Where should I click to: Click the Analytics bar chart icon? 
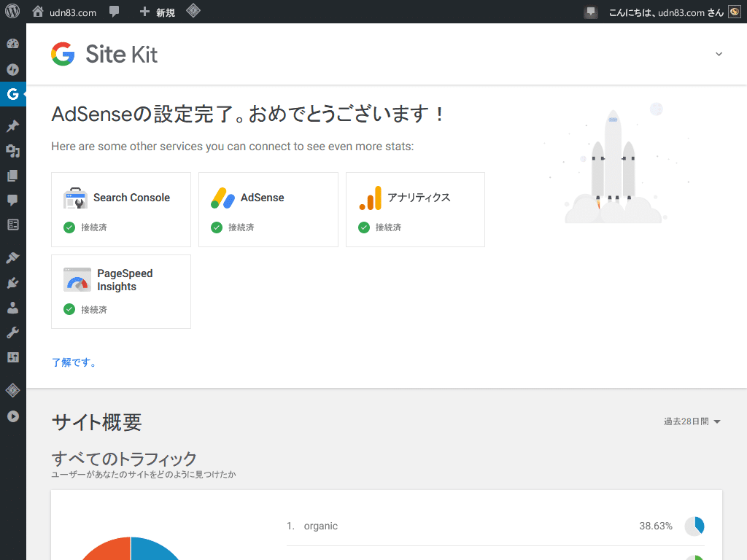click(x=371, y=198)
